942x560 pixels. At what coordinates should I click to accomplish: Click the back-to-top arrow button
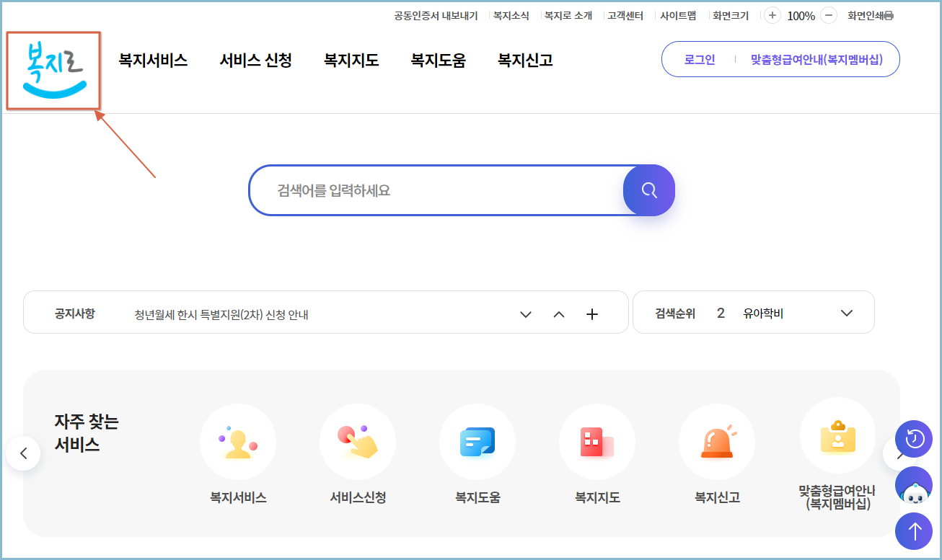(913, 531)
